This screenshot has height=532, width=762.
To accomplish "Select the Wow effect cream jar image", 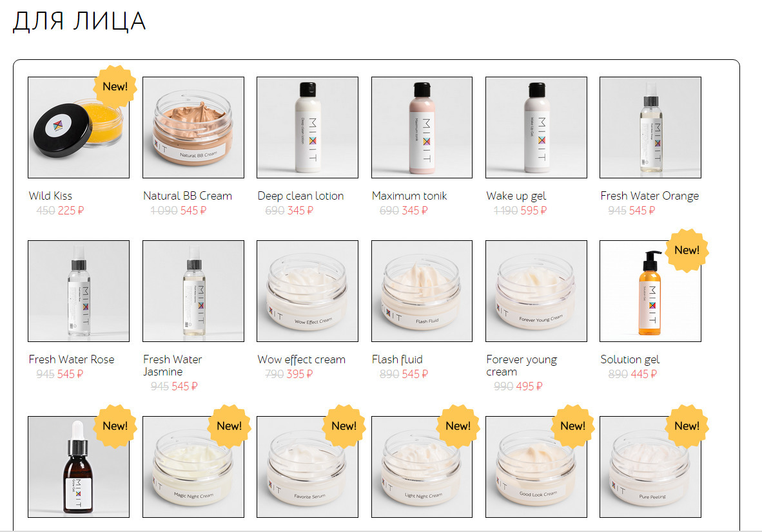I will pyautogui.click(x=308, y=291).
